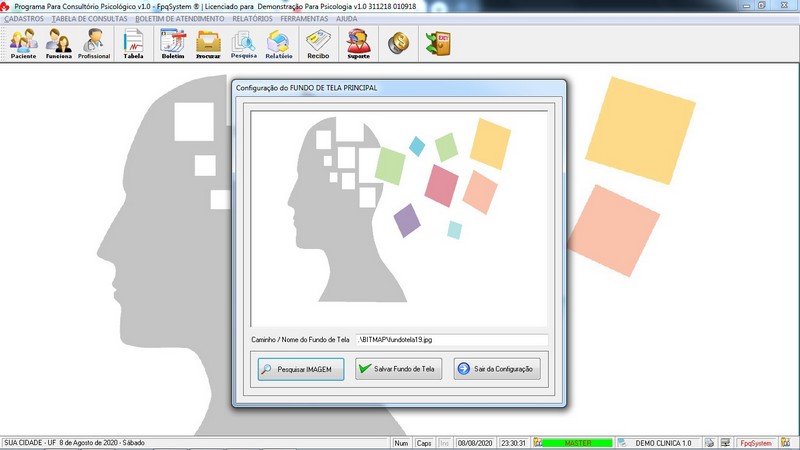Click the Ins indicator in status bar
The height and width of the screenshot is (450, 800).
[444, 443]
